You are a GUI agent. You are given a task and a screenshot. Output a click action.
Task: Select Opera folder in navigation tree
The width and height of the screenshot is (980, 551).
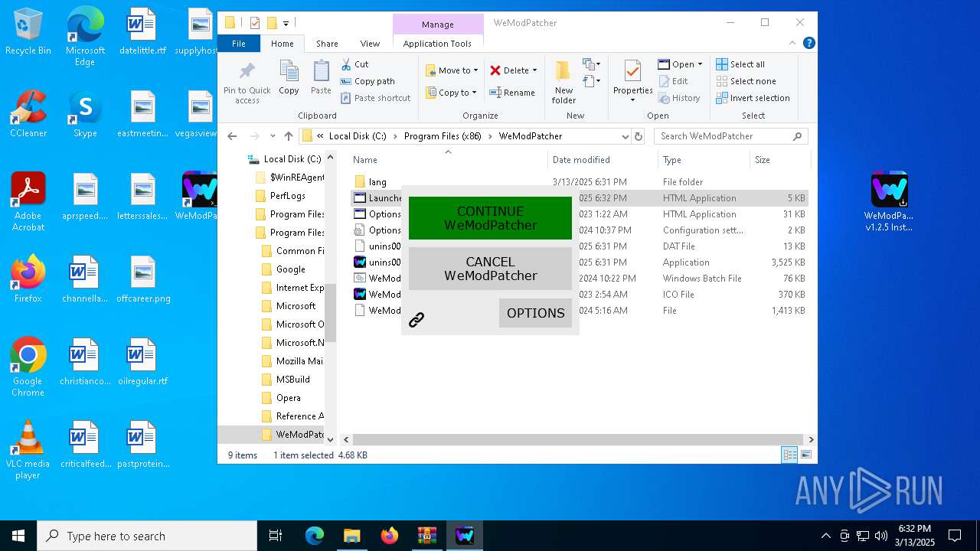288,398
